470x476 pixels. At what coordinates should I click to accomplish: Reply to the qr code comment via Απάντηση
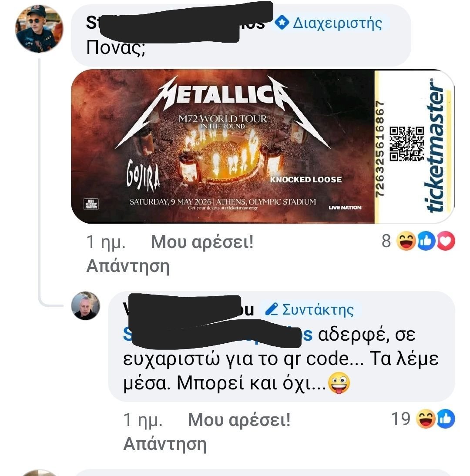(165, 444)
